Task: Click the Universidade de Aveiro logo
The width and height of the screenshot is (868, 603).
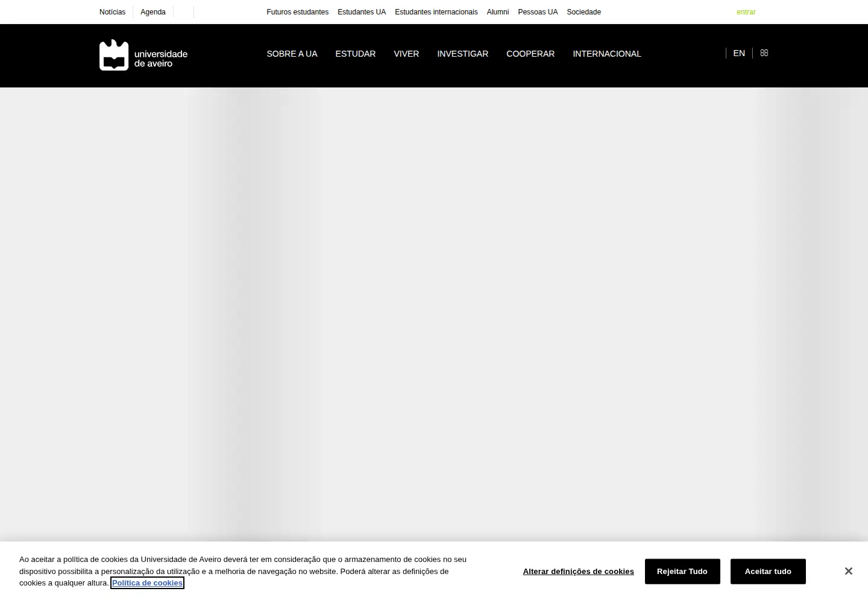Action: pyautogui.click(x=143, y=55)
